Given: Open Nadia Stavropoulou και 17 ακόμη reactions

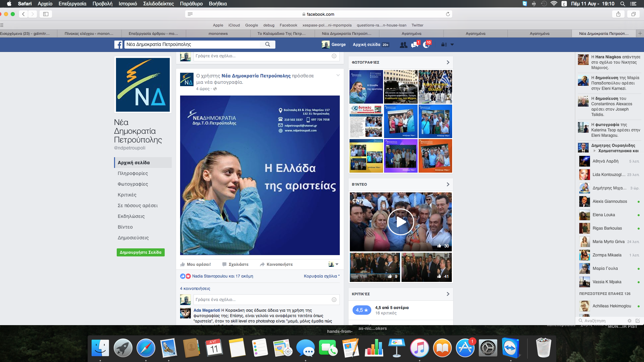Looking at the screenshot, I should coord(222,276).
